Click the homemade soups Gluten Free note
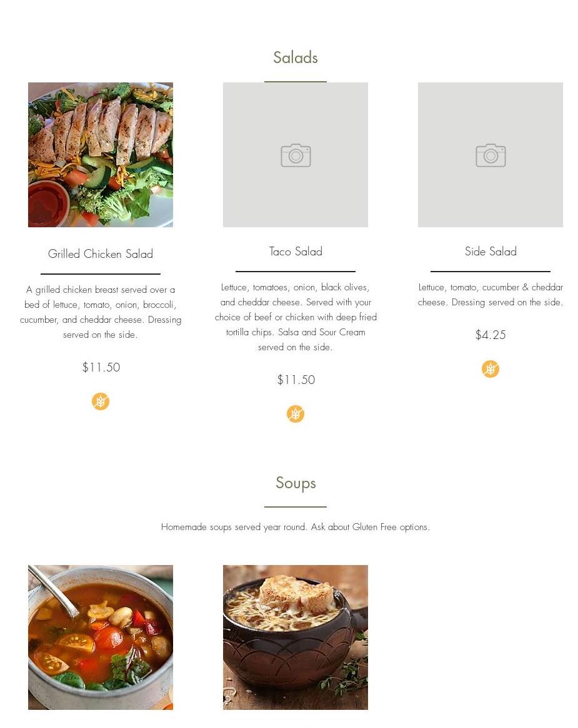This screenshot has width=578, height=728. click(296, 527)
